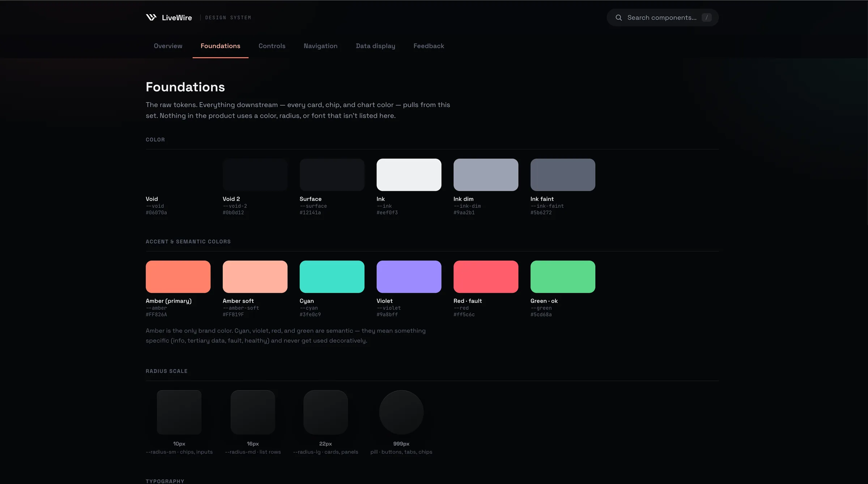This screenshot has width=868, height=484.
Task: Go to the Navigation tab
Action: 320,46
